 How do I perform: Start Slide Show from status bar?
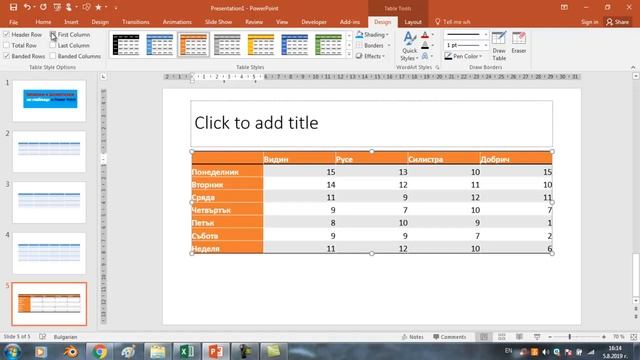537,337
